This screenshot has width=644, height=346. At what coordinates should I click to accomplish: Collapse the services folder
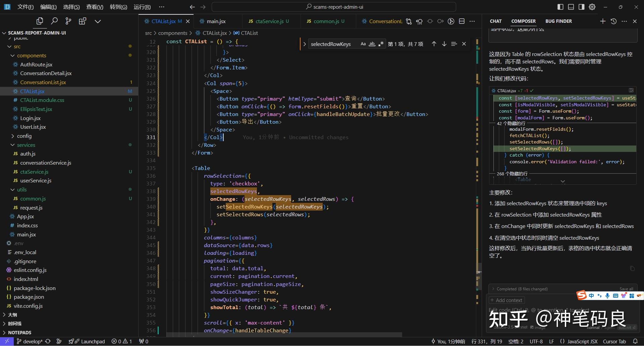pyautogui.click(x=26, y=145)
